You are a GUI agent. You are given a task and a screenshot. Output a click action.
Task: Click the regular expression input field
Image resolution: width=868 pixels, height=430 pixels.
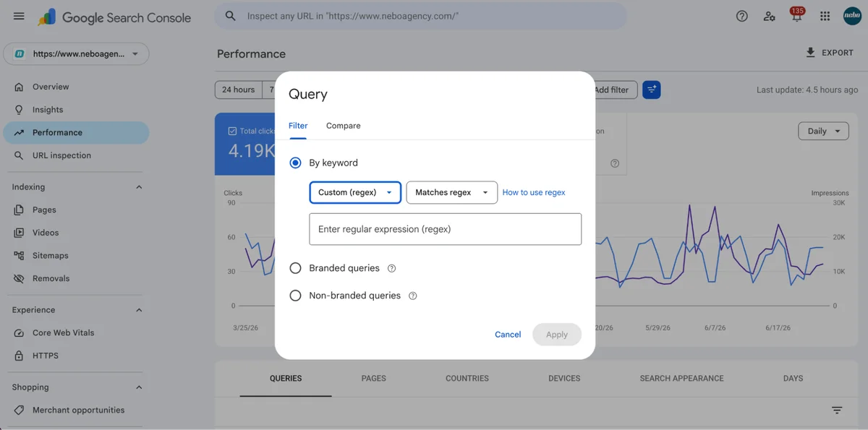click(446, 229)
